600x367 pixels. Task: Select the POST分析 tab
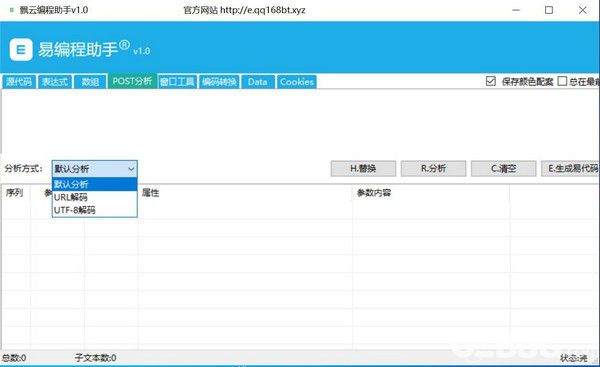click(x=132, y=81)
